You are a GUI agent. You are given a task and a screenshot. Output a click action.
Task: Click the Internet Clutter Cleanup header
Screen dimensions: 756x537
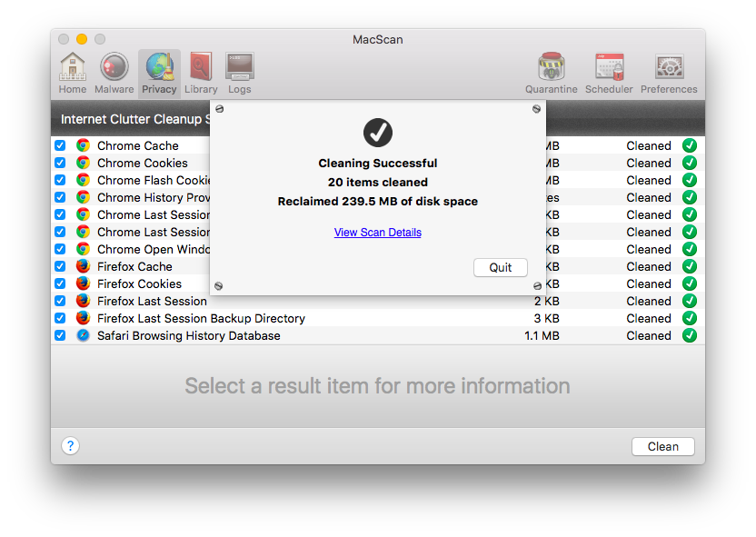(135, 119)
